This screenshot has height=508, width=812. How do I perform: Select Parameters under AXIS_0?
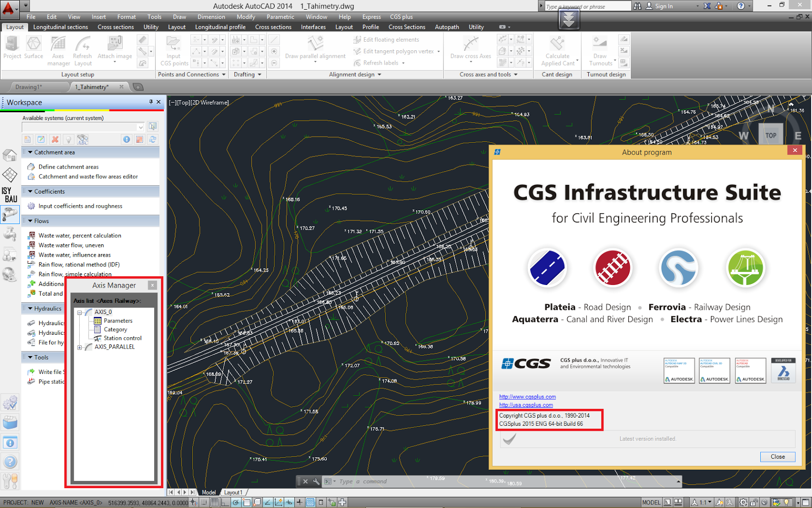118,321
